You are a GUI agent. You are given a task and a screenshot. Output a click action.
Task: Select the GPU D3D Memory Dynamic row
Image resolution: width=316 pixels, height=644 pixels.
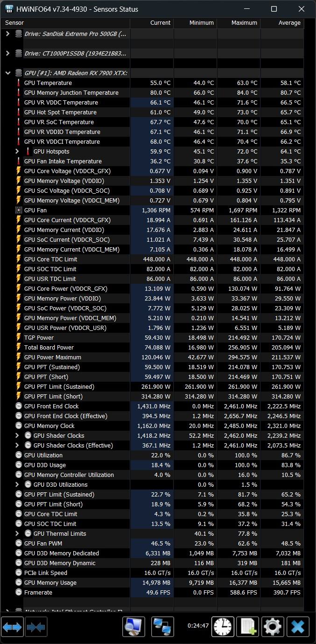(x=152, y=563)
